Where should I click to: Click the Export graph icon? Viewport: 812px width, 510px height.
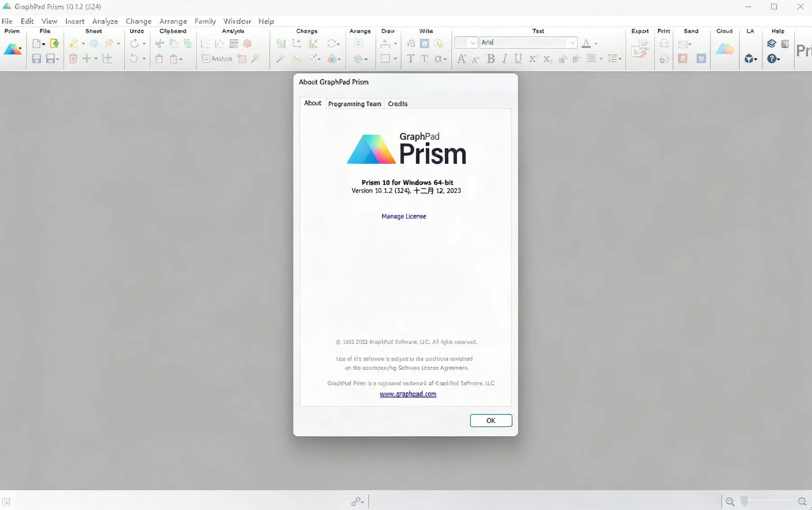click(x=640, y=49)
